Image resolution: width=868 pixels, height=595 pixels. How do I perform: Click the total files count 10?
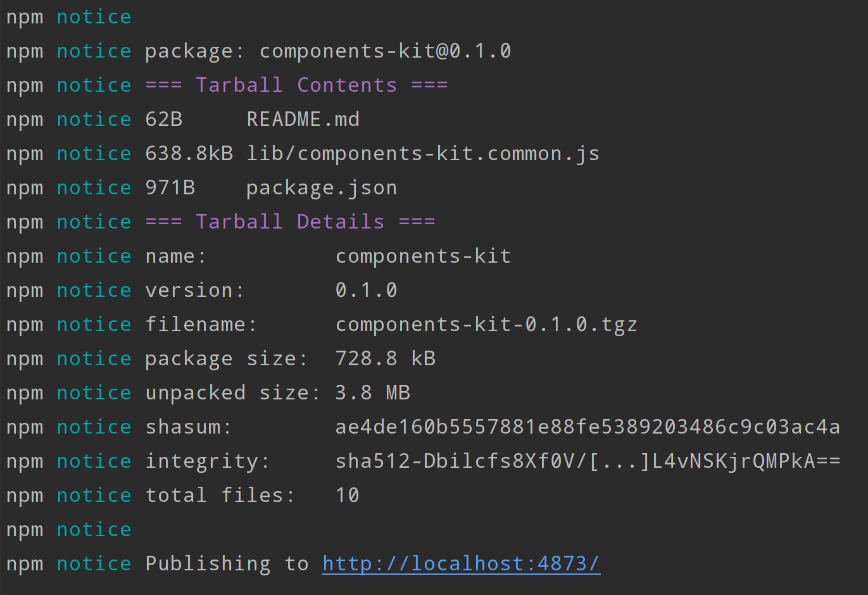347,495
